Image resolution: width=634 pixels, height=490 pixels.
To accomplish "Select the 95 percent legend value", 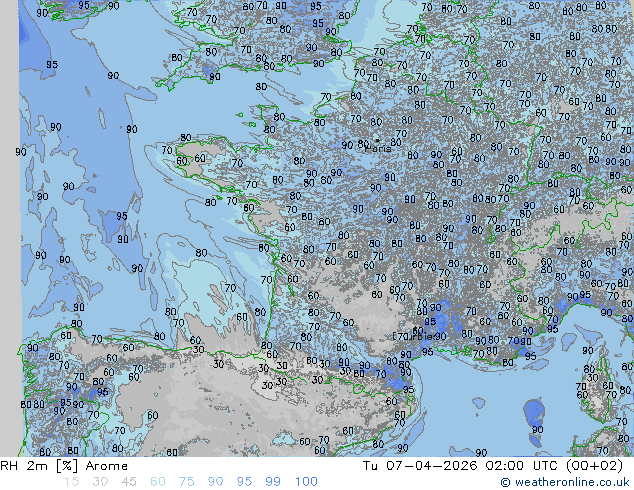I will click(244, 482).
